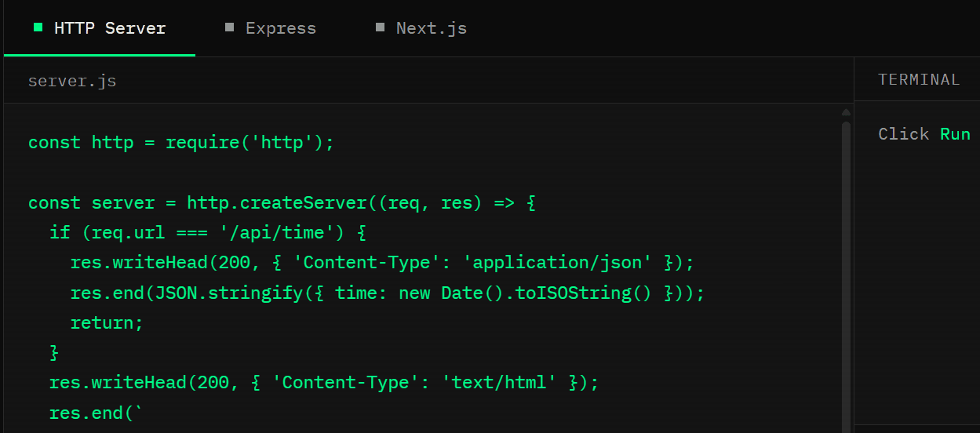Click the green square icon on HTTP Server tab
Screen dimensions: 980x433
click(38, 27)
